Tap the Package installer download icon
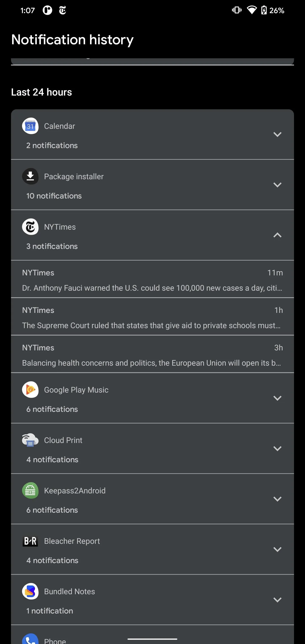Screen dimensions: 305x644 pyautogui.click(x=30, y=176)
